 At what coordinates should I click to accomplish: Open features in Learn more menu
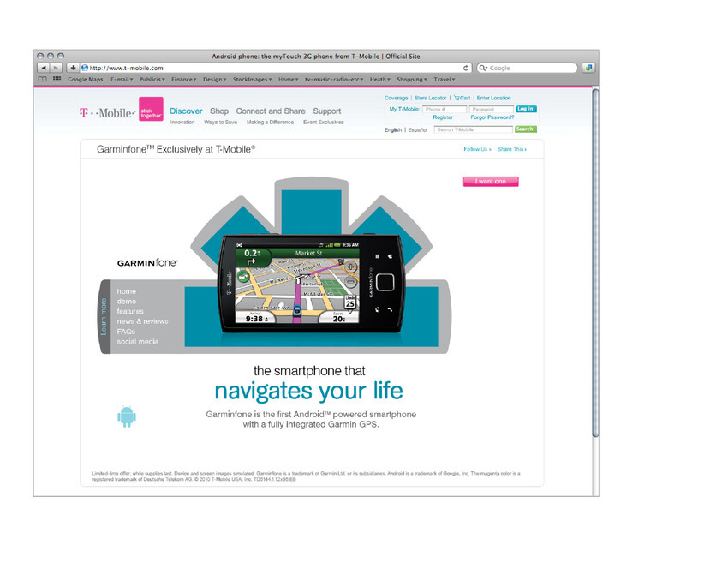click(x=130, y=311)
